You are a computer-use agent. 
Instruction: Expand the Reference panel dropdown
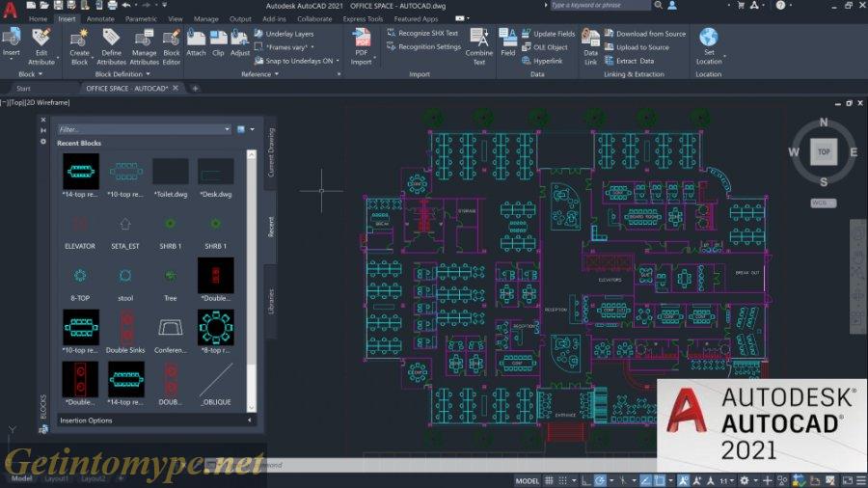[x=259, y=73]
